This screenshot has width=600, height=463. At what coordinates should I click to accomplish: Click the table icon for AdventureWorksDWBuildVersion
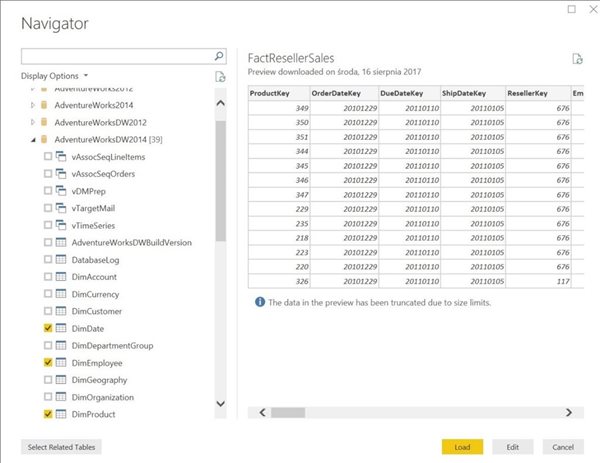(61, 242)
